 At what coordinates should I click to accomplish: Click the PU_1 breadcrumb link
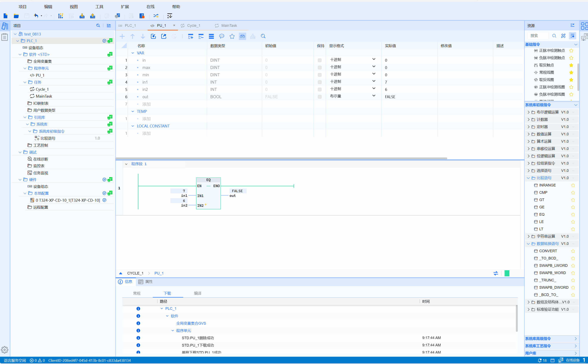tap(159, 273)
